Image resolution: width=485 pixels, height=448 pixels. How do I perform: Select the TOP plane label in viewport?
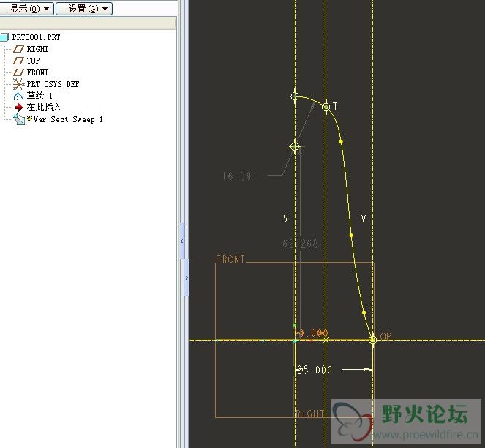[x=383, y=336]
